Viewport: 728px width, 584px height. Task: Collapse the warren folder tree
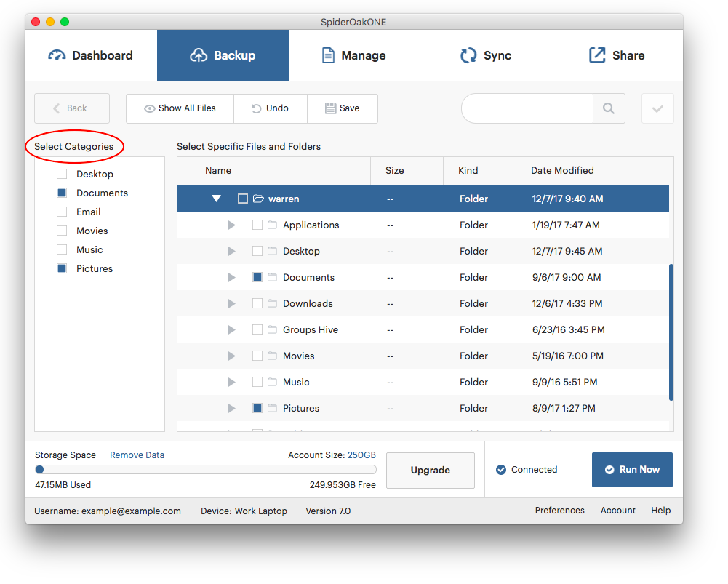tap(216, 199)
